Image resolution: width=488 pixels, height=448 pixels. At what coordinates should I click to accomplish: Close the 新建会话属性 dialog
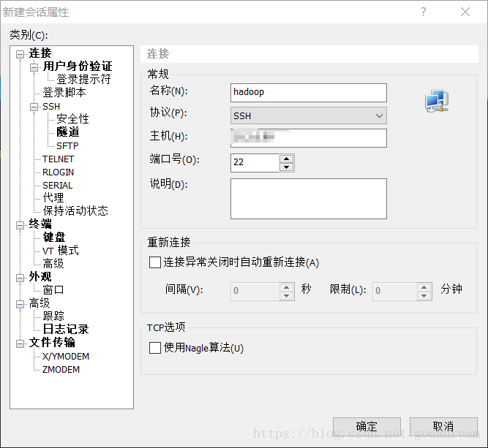coord(465,12)
